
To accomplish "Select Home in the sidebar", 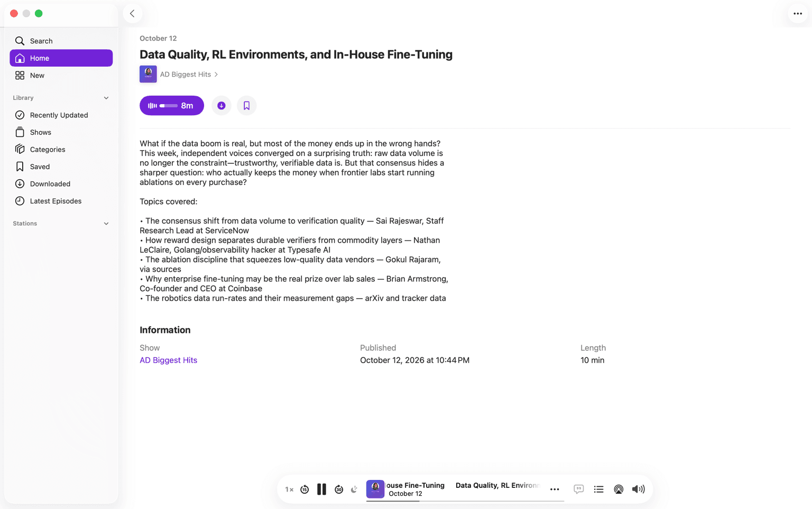I will (61, 58).
